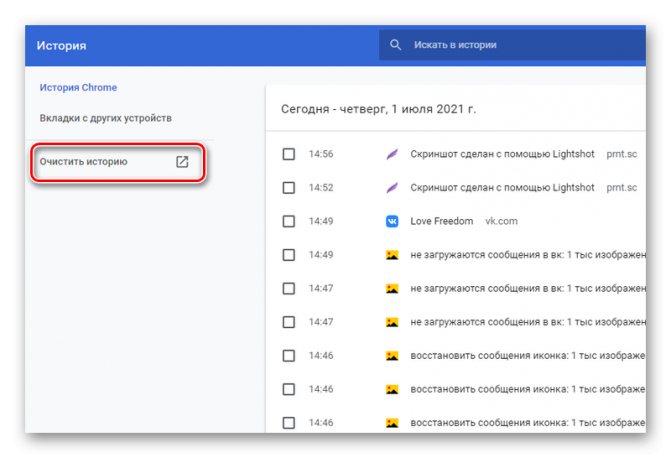Mark the checkbox of the 14:49 'не загружаются' entry
The image size is (671, 458).
coord(289,255)
